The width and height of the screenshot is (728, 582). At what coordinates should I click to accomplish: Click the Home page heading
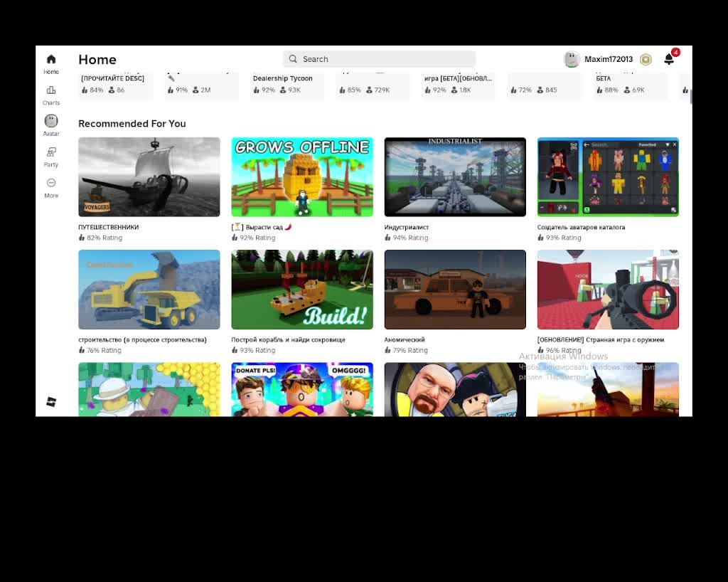click(97, 60)
